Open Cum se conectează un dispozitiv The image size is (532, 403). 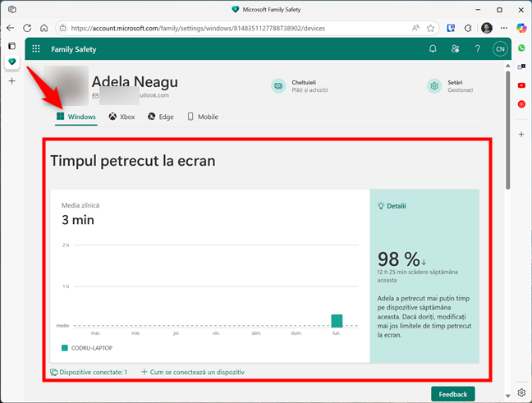193,372
